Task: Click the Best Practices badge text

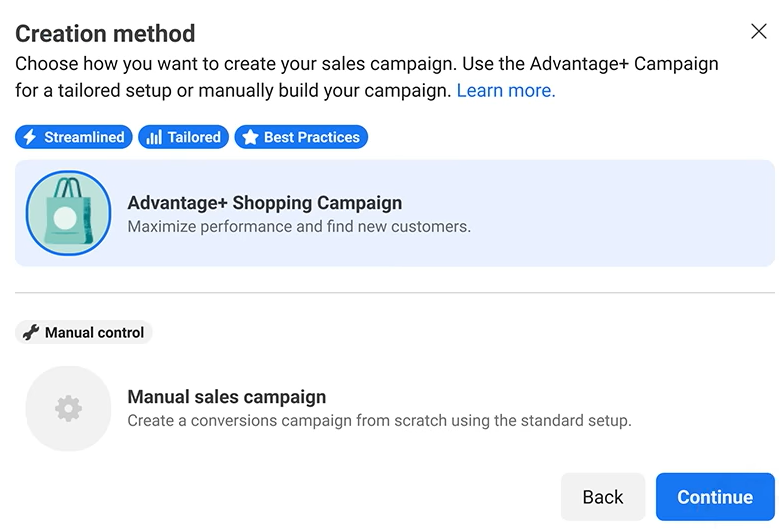Action: (311, 137)
